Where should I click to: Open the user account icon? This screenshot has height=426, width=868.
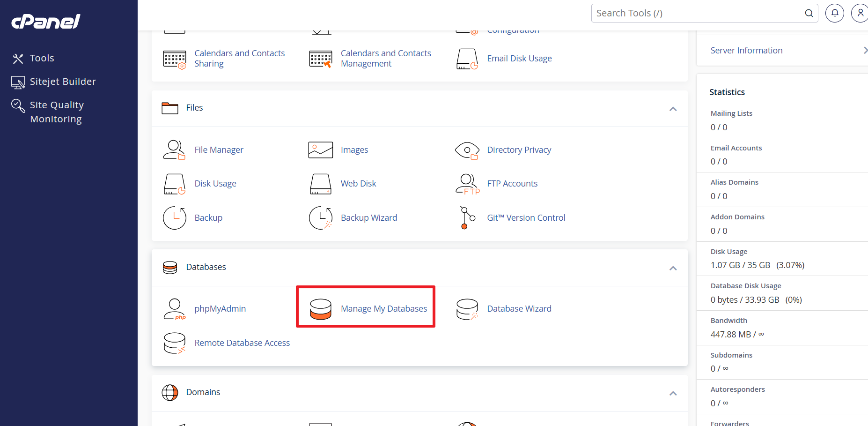tap(860, 13)
